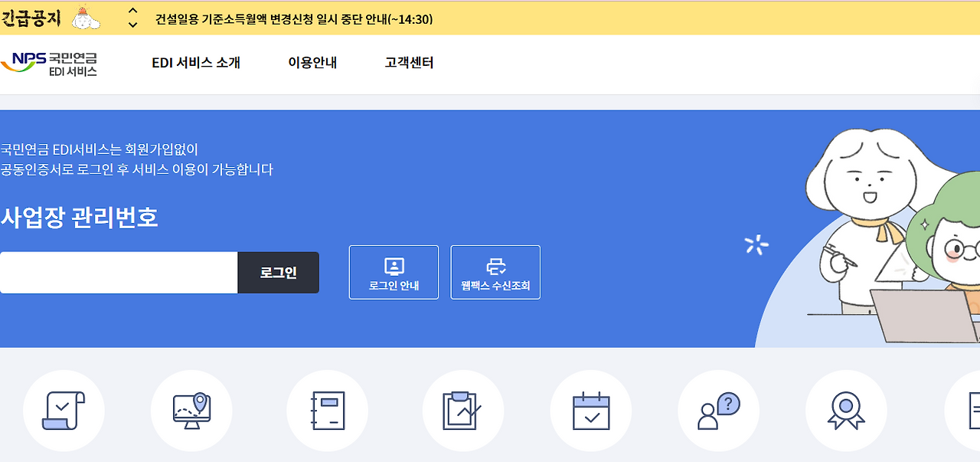Show the next urgent notice with down chevron

133,23
